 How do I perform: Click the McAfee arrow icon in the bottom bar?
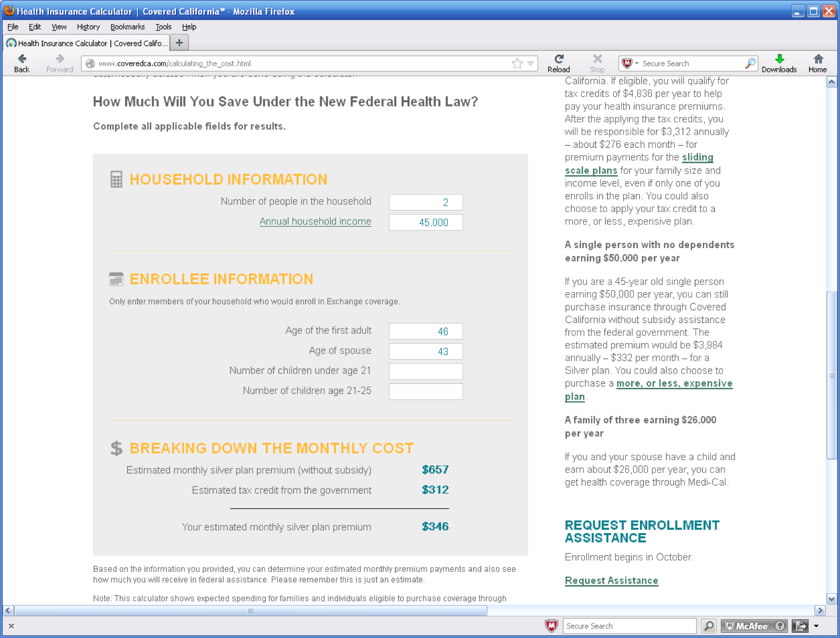800,625
